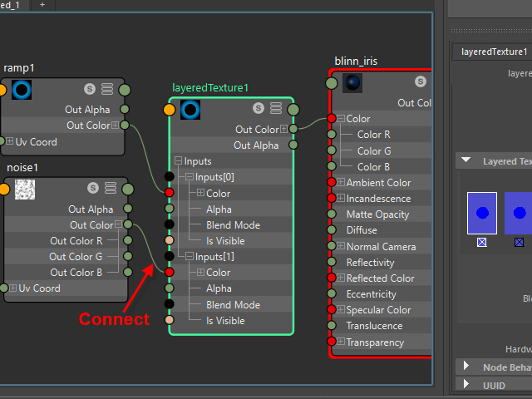Image resolution: width=532 pixels, height=399 pixels.
Task: Collapse the Layered Texture attributes section
Action: [465, 161]
